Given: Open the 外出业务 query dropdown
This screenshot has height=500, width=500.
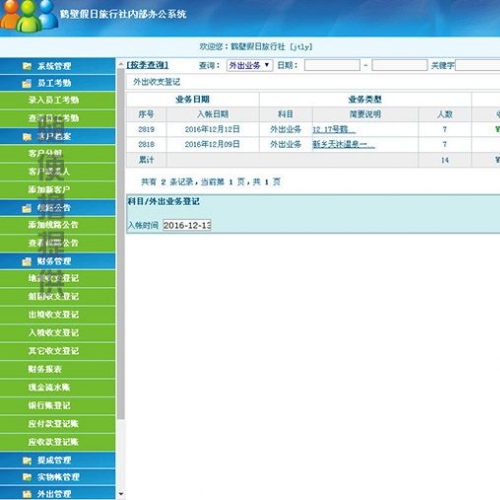Looking at the screenshot, I should click(x=250, y=65).
